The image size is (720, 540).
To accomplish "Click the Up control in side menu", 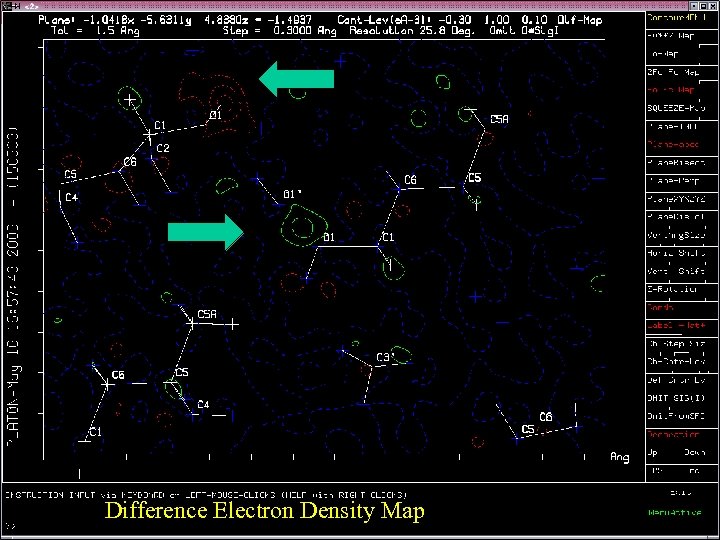I will pos(652,452).
